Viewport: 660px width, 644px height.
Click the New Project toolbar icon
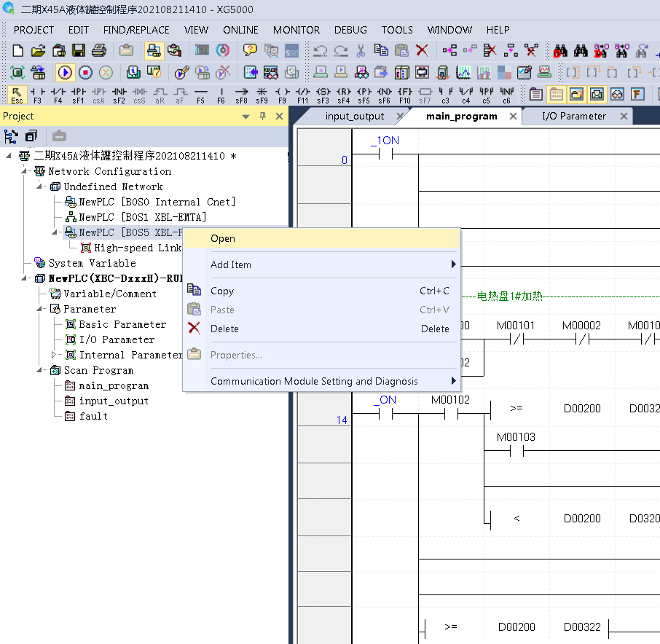coord(18,50)
